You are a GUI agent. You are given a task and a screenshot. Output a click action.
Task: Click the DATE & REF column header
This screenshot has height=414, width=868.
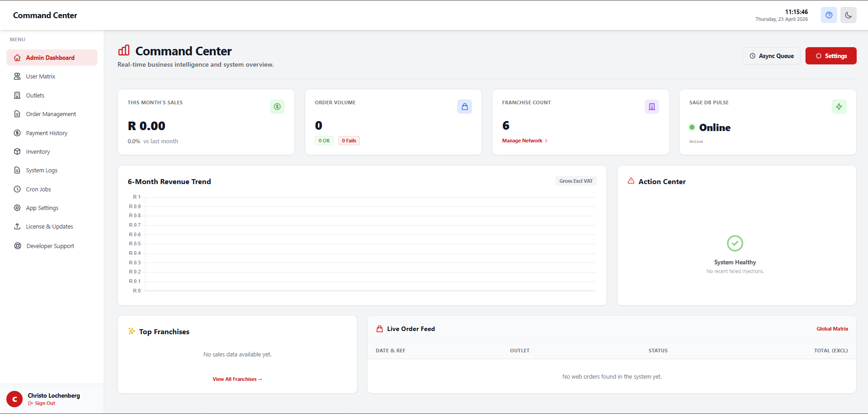tap(391, 351)
